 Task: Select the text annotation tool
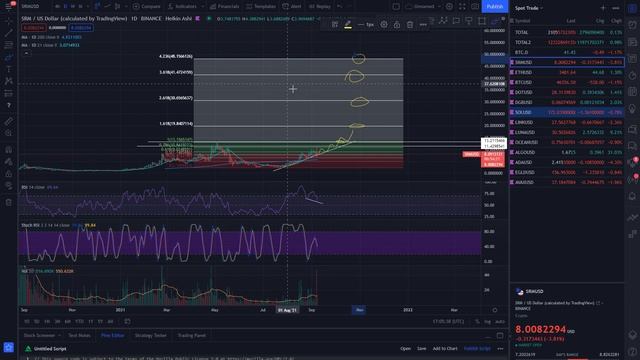pyautogui.click(x=9, y=69)
